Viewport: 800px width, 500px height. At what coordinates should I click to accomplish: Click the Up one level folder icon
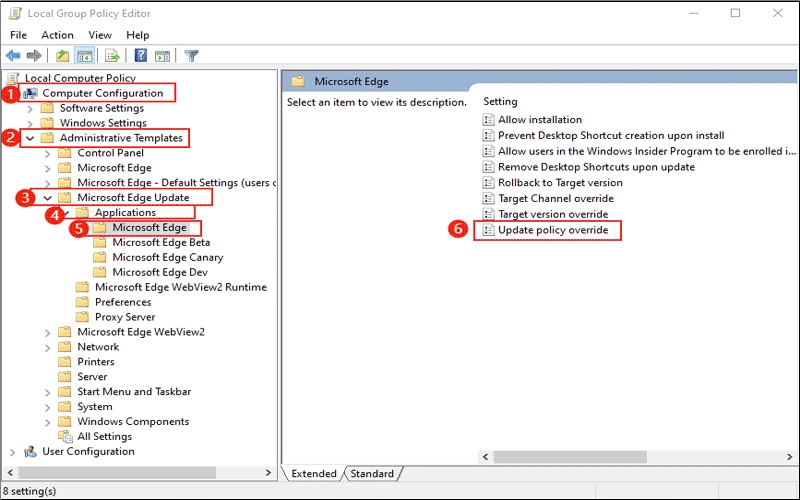(x=62, y=56)
